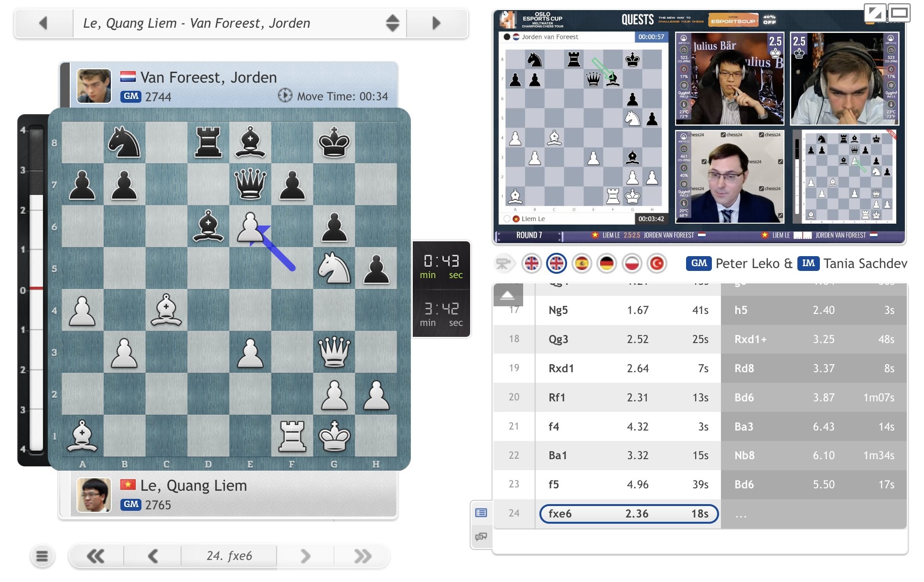Open the move list notation view icon
The height and width of the screenshot is (582, 924).
point(481,513)
